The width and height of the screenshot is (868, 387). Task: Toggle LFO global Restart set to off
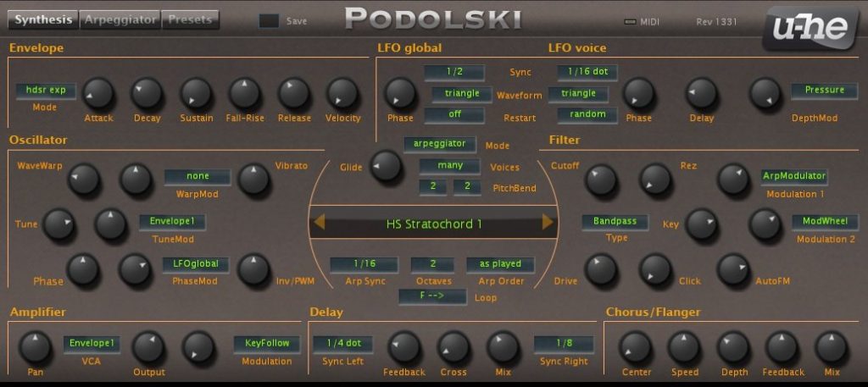tap(454, 115)
